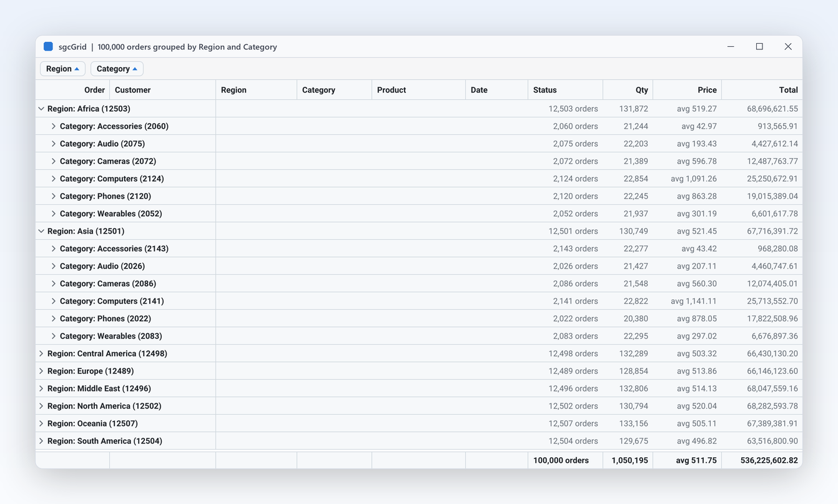Sort by Price column header

[688, 90]
